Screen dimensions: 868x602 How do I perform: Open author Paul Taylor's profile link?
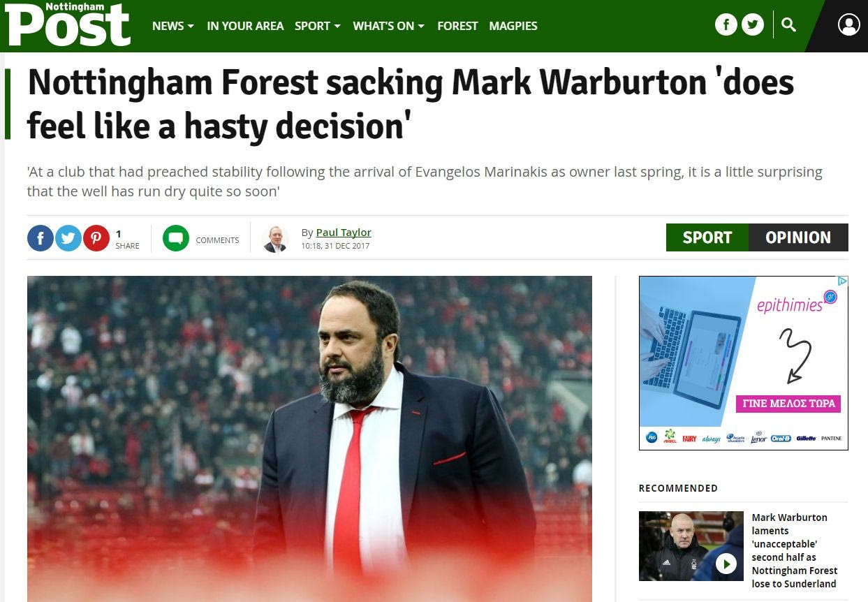coord(344,233)
